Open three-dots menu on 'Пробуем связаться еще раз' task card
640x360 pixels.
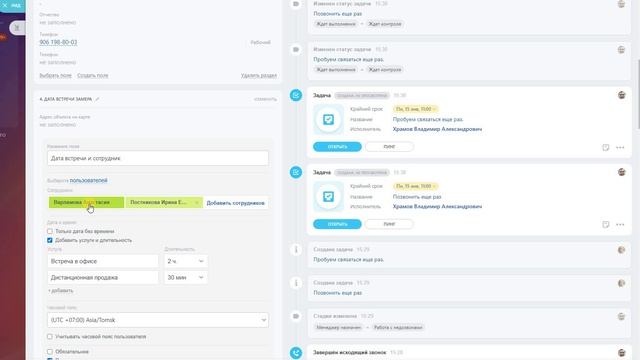(x=620, y=147)
